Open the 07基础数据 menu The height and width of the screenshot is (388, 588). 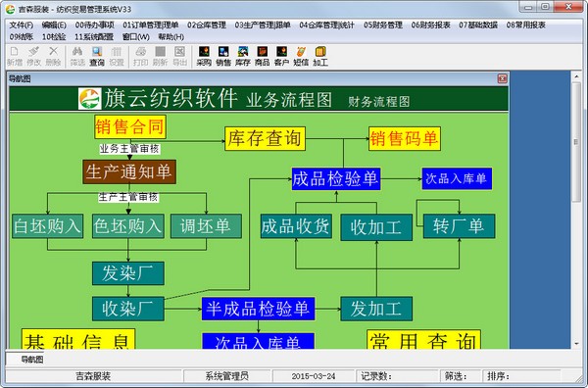[478, 24]
